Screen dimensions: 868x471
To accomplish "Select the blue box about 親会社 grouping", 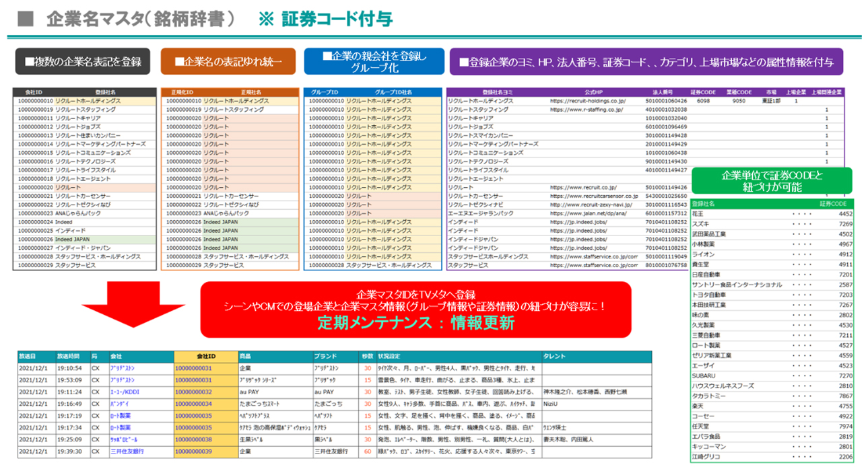I will (374, 61).
